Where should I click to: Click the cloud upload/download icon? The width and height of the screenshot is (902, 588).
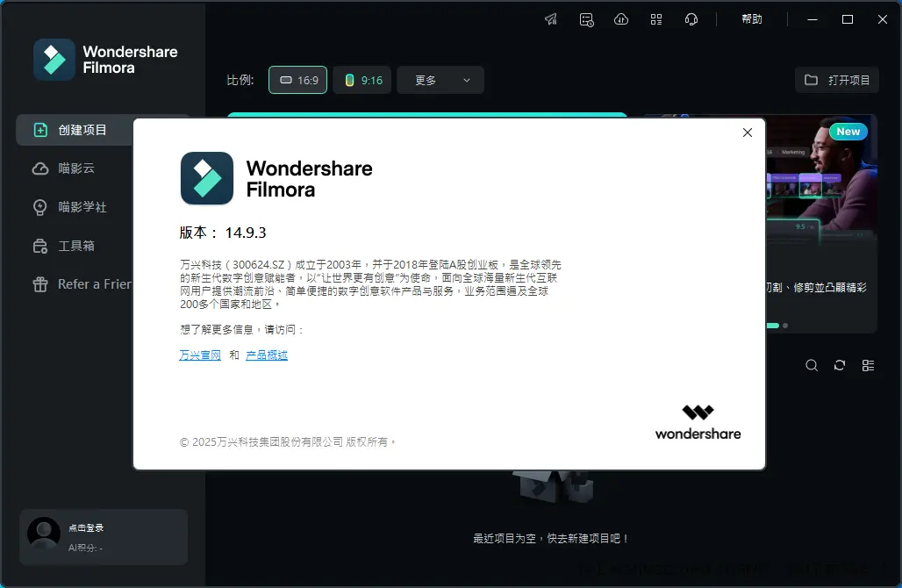tap(621, 19)
